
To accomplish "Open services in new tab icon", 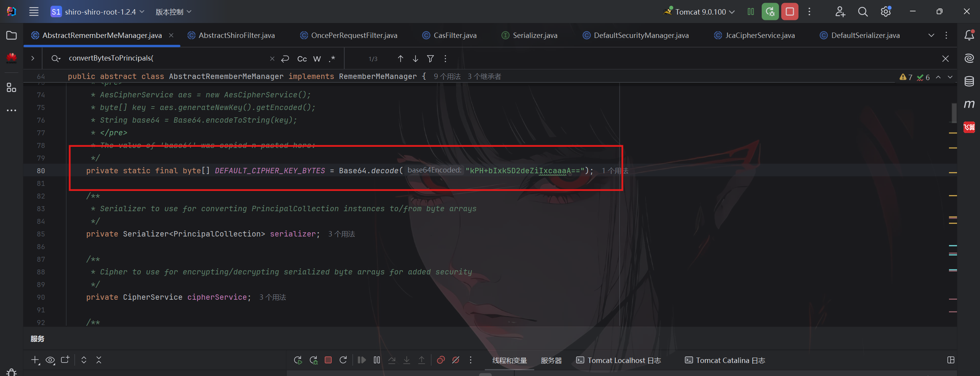I will 65,360.
